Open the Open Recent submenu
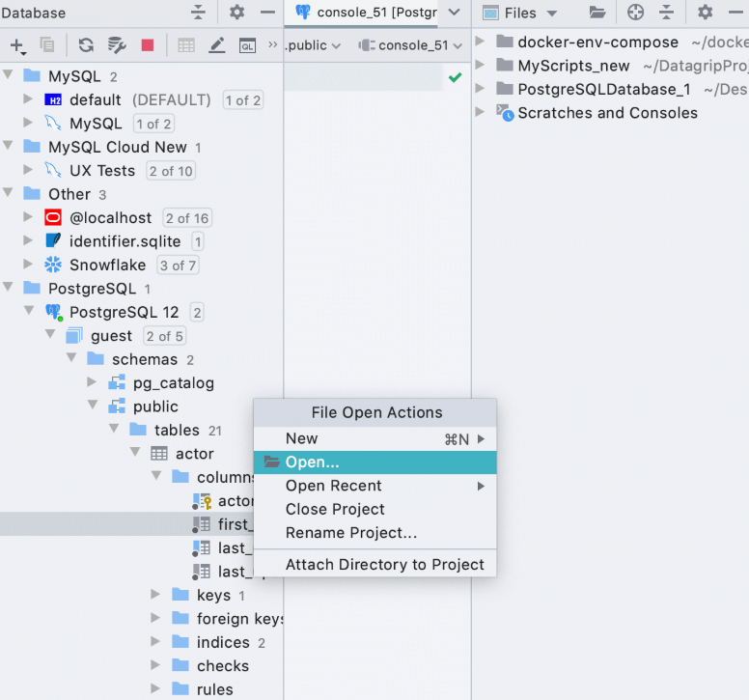This screenshot has height=700, width=749. pos(374,486)
